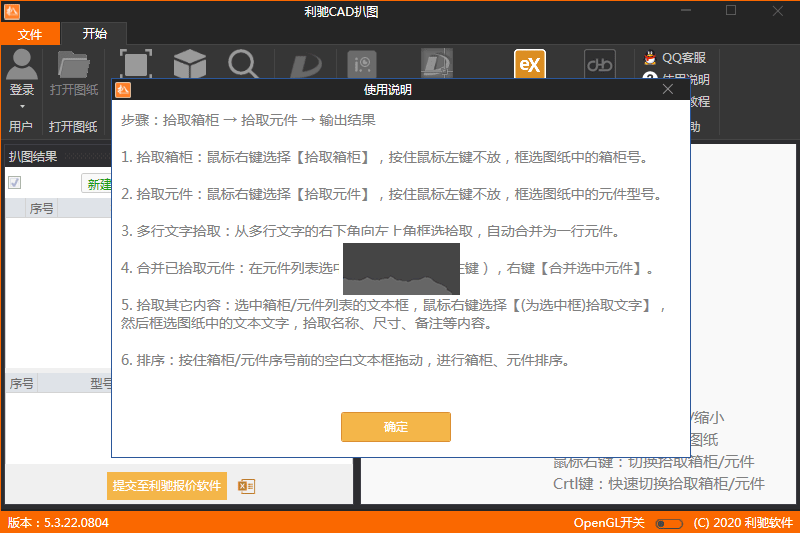
Task: Click the orange eX export icon
Action: tap(530, 64)
